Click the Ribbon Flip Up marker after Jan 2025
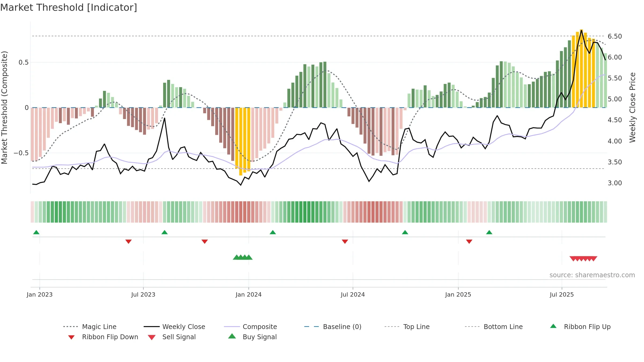This screenshot has height=362, width=644. pyautogui.click(x=489, y=232)
